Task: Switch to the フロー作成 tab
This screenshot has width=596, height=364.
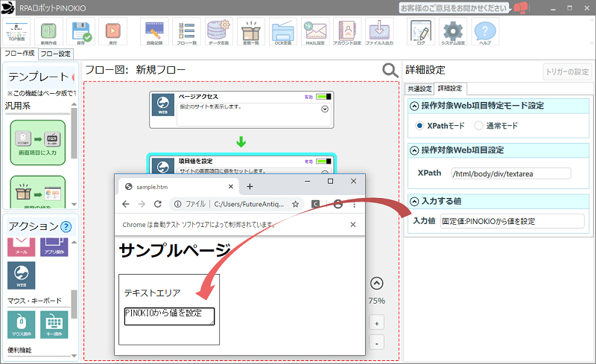Action: [19, 53]
